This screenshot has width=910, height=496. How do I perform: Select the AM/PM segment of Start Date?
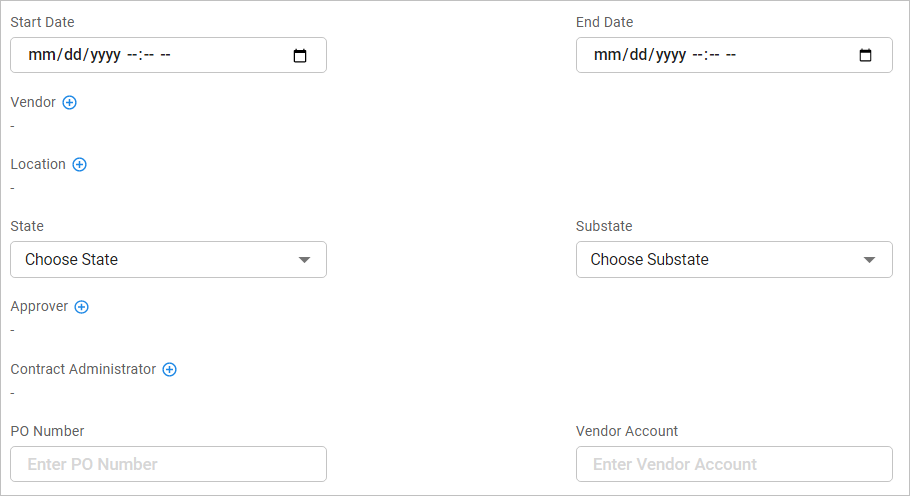[x=165, y=56]
